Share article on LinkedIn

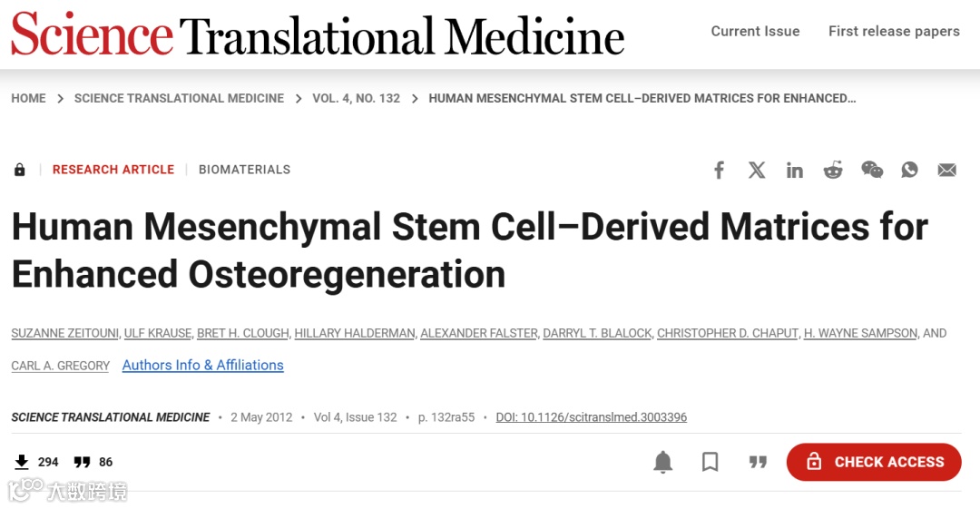pyautogui.click(x=795, y=170)
